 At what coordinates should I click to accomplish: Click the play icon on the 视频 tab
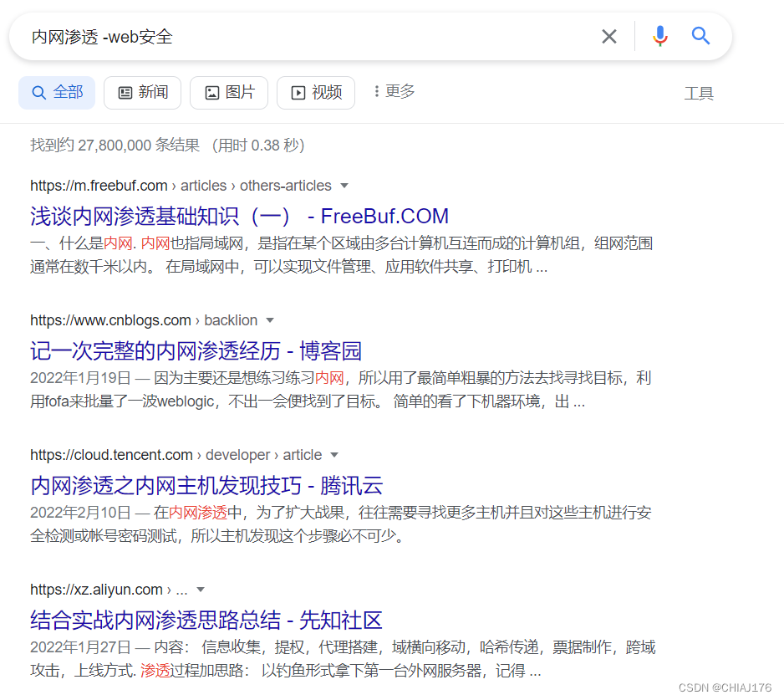pyautogui.click(x=298, y=92)
